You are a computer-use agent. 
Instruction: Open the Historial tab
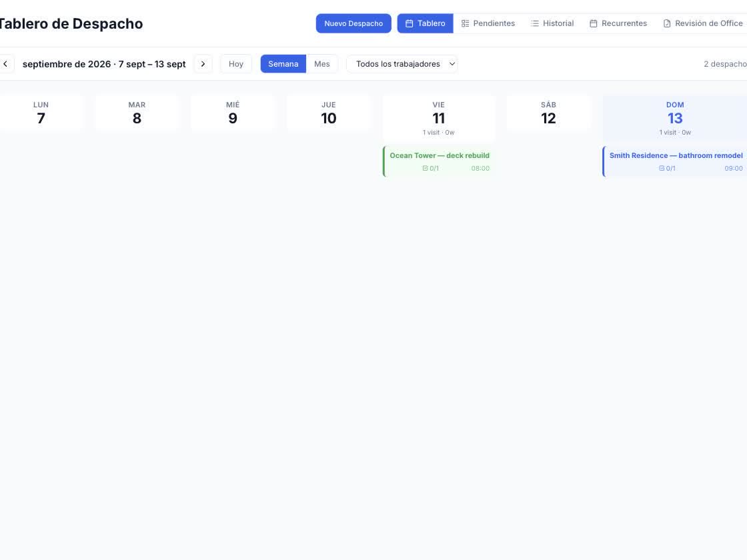pyautogui.click(x=553, y=23)
